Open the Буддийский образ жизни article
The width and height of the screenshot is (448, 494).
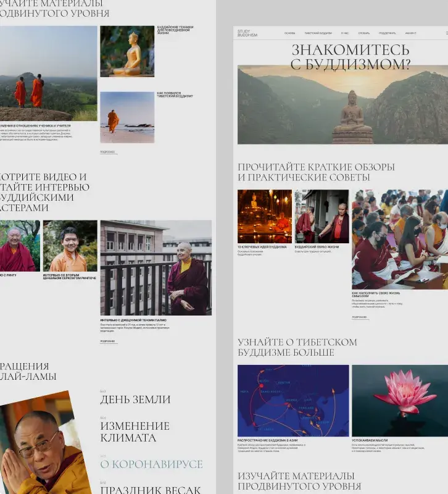[x=312, y=247]
